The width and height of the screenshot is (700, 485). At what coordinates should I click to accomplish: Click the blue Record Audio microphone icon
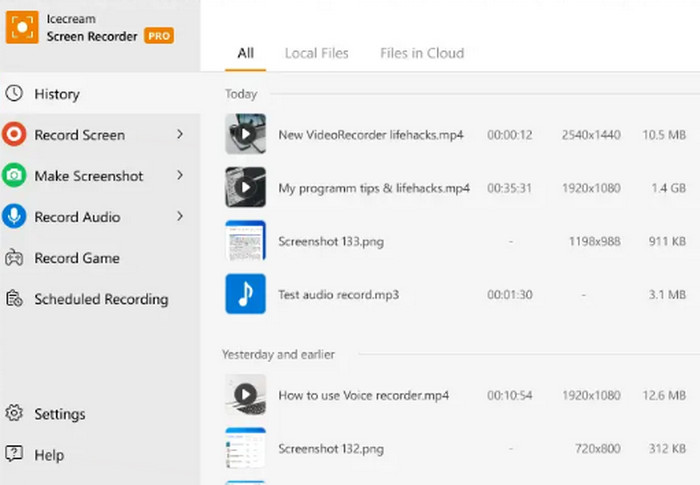coord(14,217)
